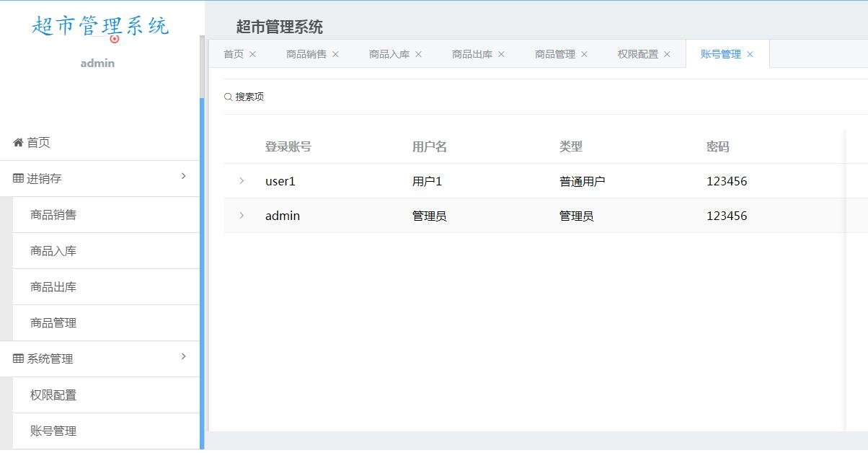The image size is (868, 453).
Task: Expand the user1 table row
Action: tap(242, 180)
